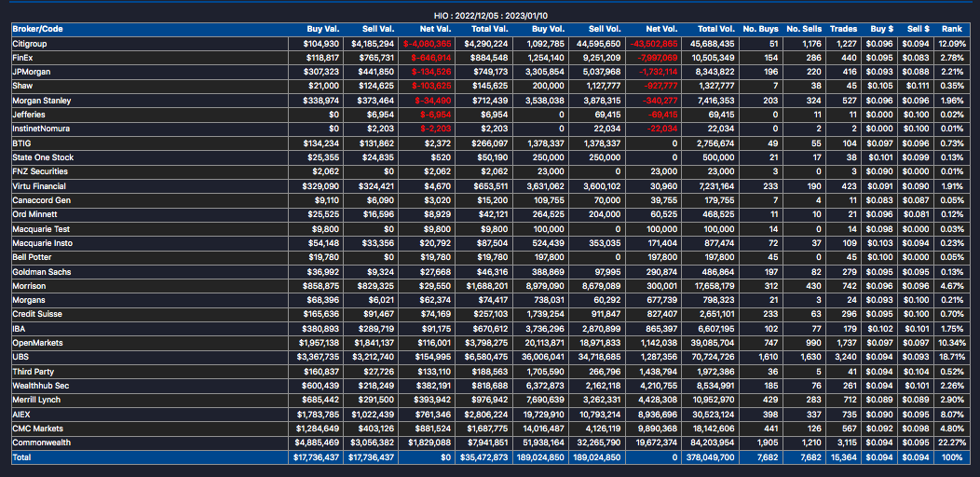Click the Buy $ column header
The width and height of the screenshot is (980, 477).
pos(880,29)
